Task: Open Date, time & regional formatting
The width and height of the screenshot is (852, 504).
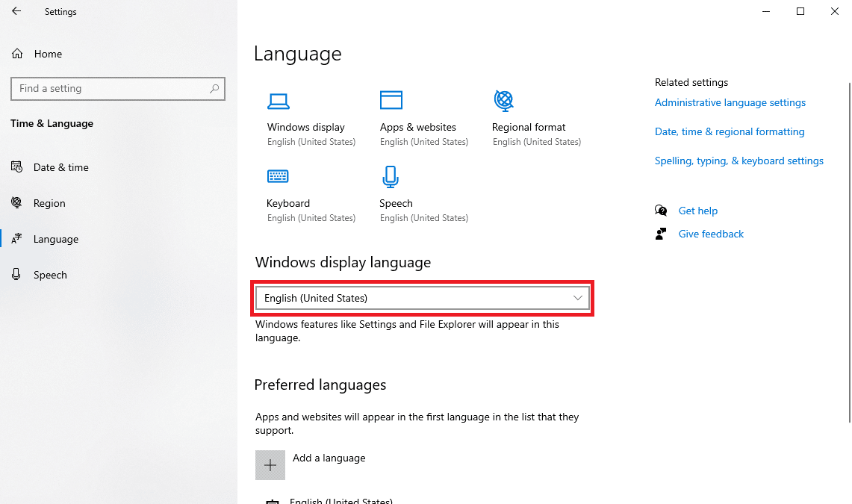Action: tap(730, 131)
